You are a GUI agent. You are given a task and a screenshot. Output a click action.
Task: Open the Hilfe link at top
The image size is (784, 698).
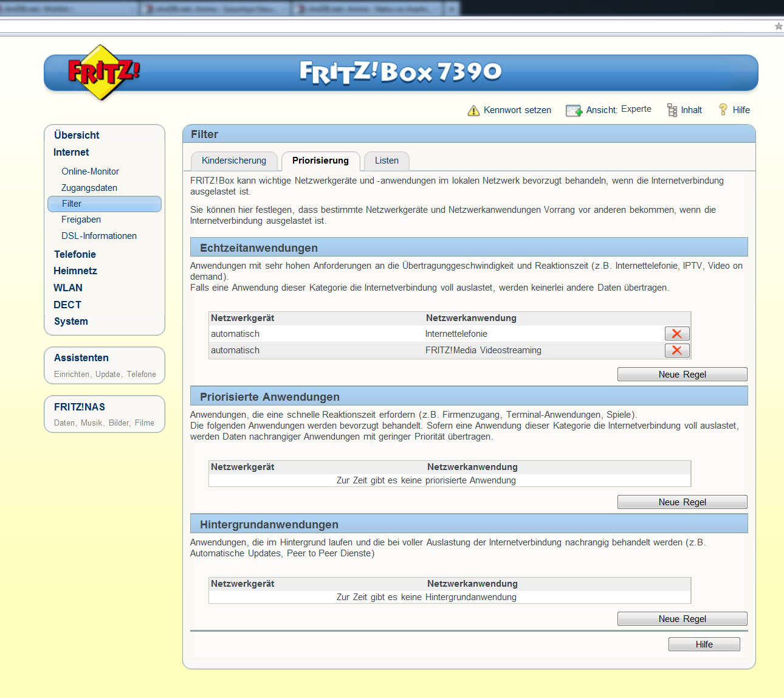(741, 110)
